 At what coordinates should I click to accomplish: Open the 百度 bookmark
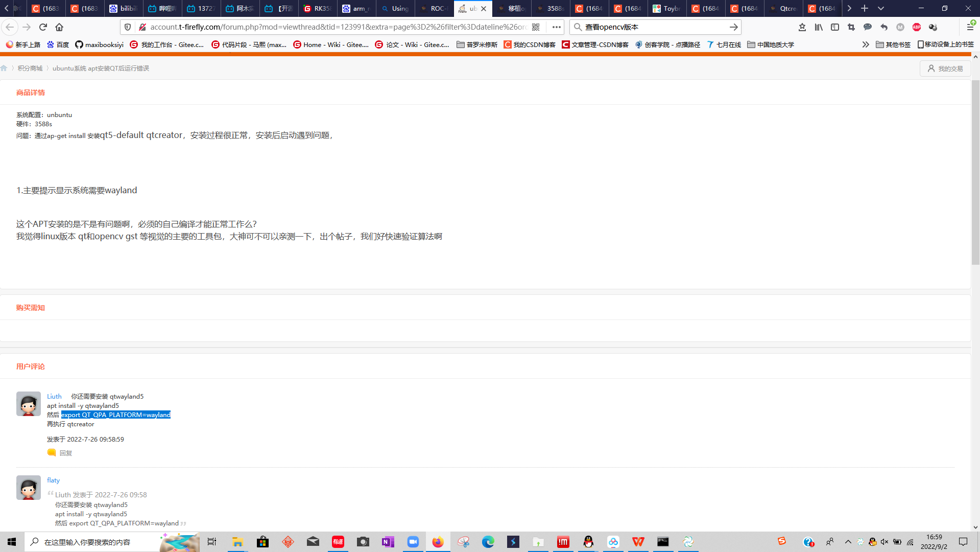[58, 44]
